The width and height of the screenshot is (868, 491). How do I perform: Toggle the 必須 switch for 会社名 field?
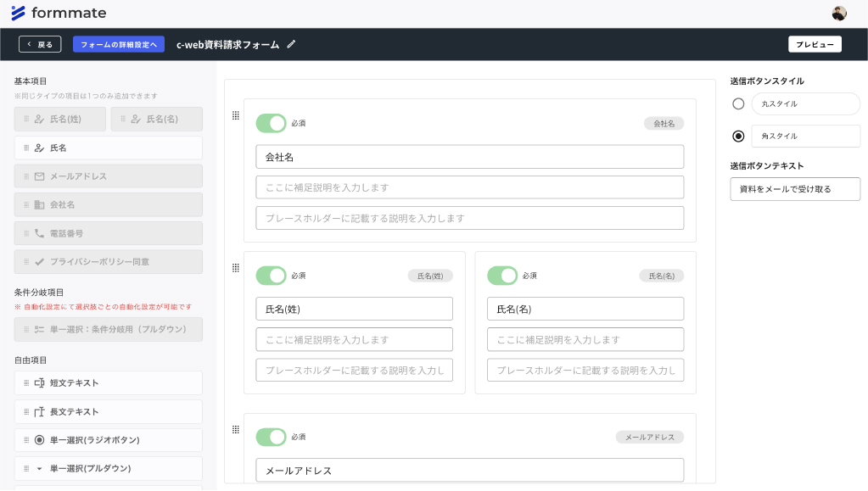(x=272, y=123)
